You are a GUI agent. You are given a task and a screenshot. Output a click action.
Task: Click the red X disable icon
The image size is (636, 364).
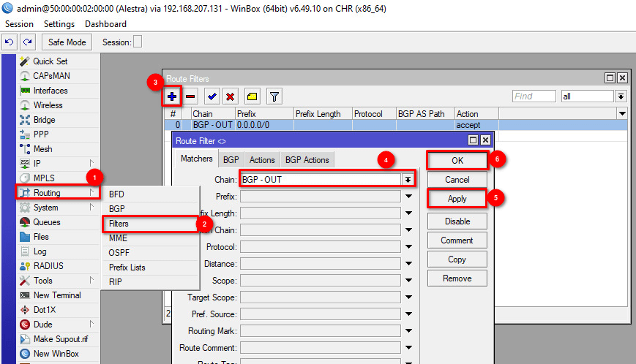coord(230,96)
